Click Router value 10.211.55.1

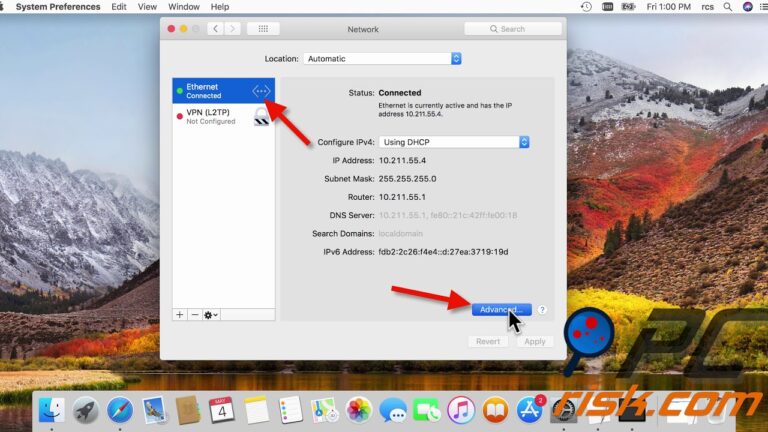[402, 197]
